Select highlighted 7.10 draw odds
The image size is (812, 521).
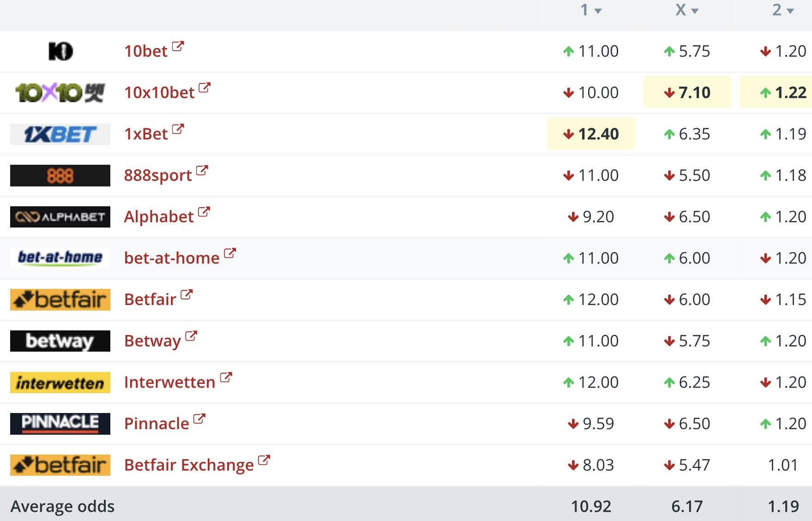click(687, 92)
